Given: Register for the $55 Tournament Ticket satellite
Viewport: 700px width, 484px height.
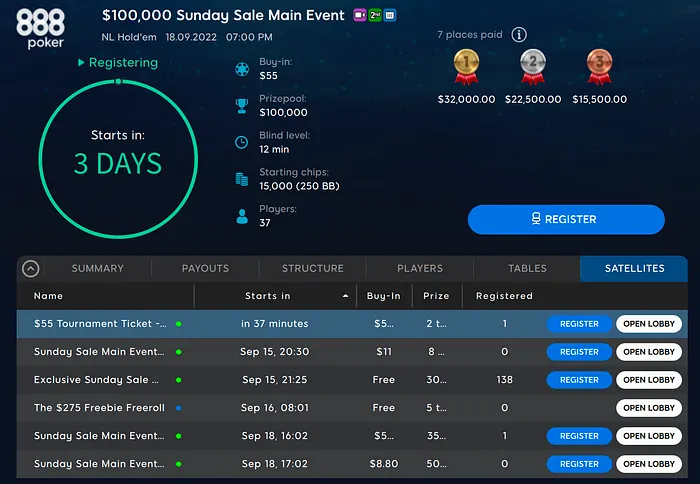Looking at the screenshot, I should click(579, 324).
